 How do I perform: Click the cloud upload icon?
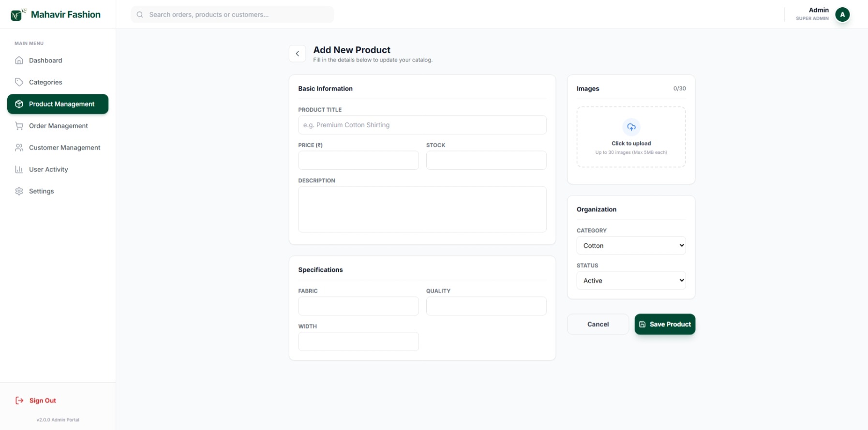click(x=631, y=127)
